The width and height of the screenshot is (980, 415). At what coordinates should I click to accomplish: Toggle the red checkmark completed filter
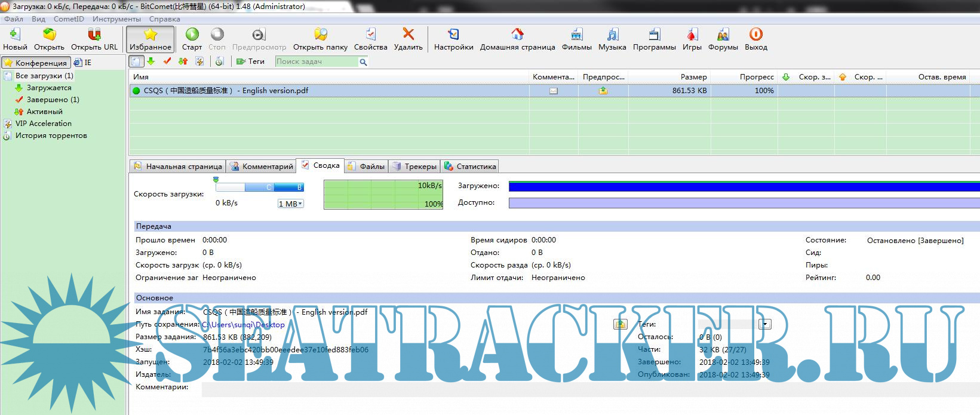pyautogui.click(x=167, y=62)
